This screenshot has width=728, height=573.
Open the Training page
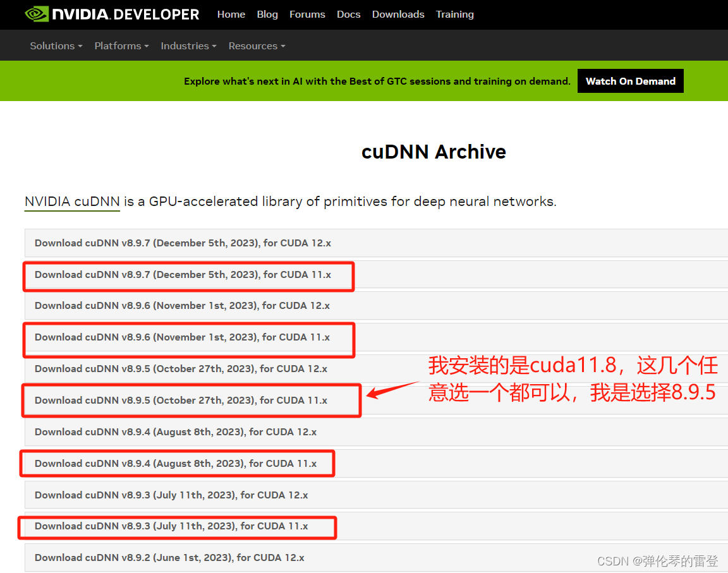(x=455, y=15)
